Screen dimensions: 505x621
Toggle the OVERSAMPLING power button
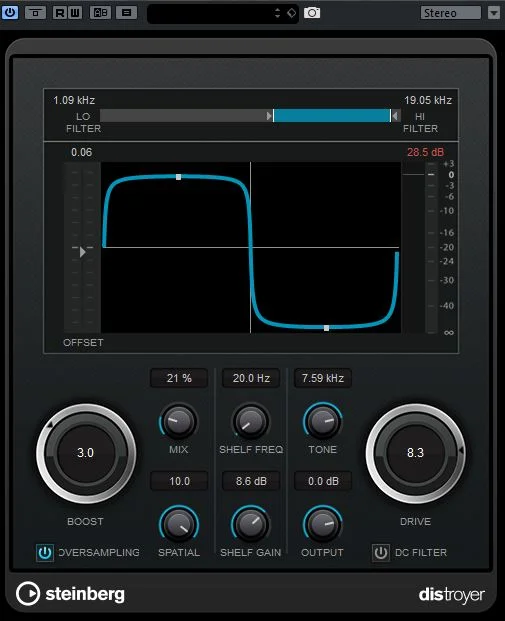[x=45, y=552]
